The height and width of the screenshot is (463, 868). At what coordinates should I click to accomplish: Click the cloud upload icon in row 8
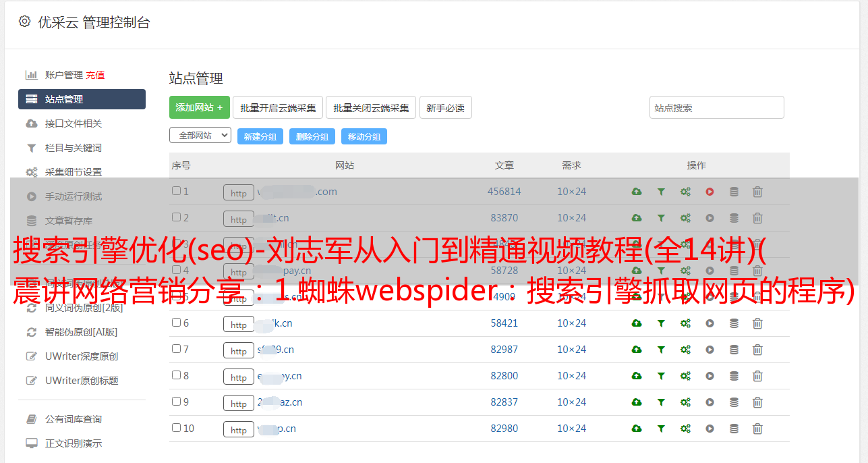637,376
